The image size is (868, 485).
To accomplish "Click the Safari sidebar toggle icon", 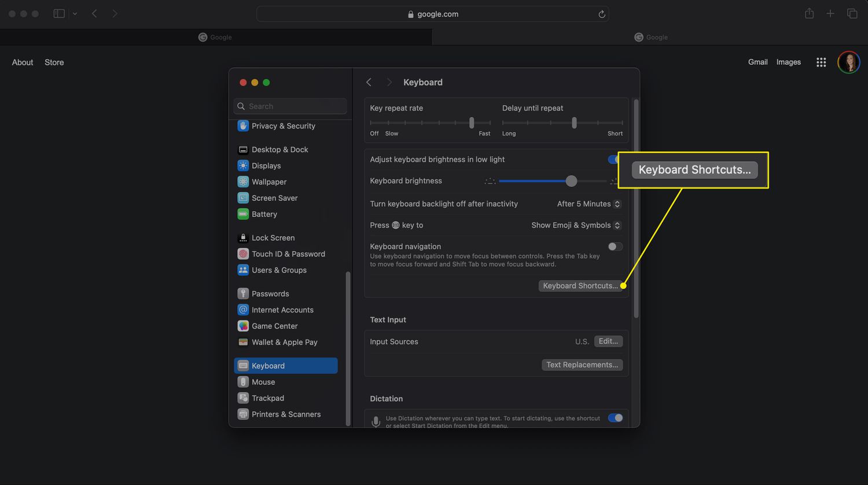I will pos(59,14).
